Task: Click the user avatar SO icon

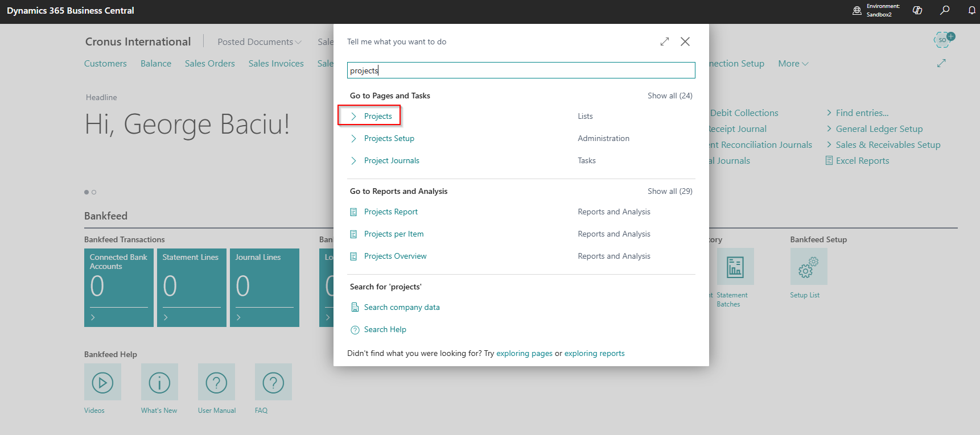Action: tap(943, 40)
